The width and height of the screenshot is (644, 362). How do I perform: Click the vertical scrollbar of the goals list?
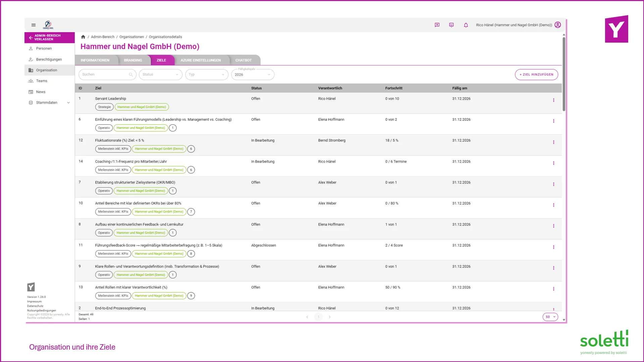564,74
